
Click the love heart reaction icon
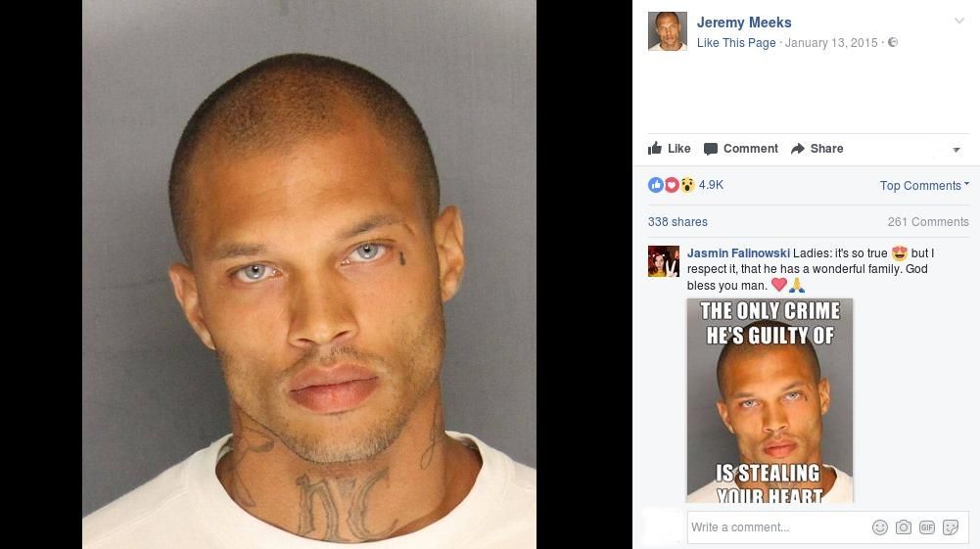coord(672,185)
